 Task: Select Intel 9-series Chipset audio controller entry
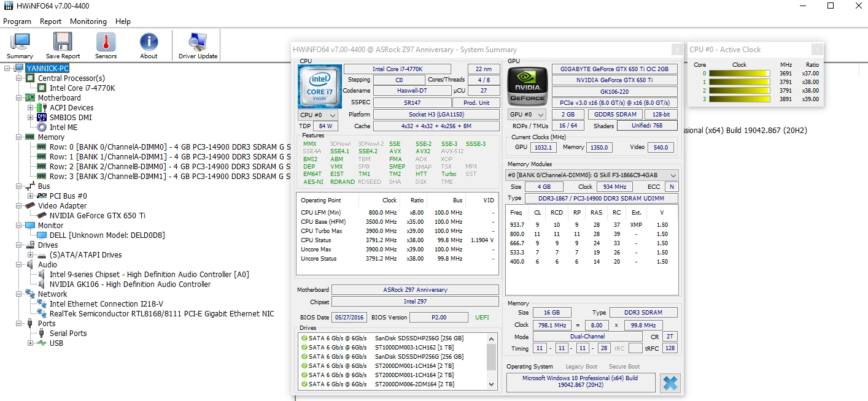(149, 274)
